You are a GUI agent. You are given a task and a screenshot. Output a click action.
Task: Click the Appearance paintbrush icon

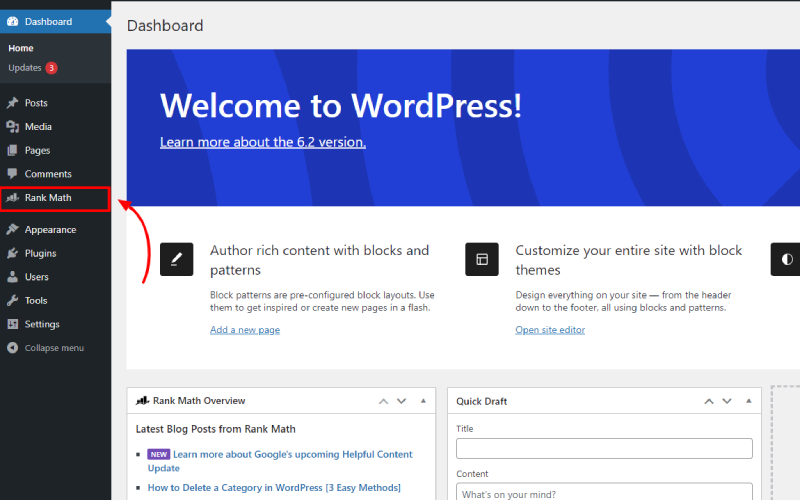(x=12, y=230)
